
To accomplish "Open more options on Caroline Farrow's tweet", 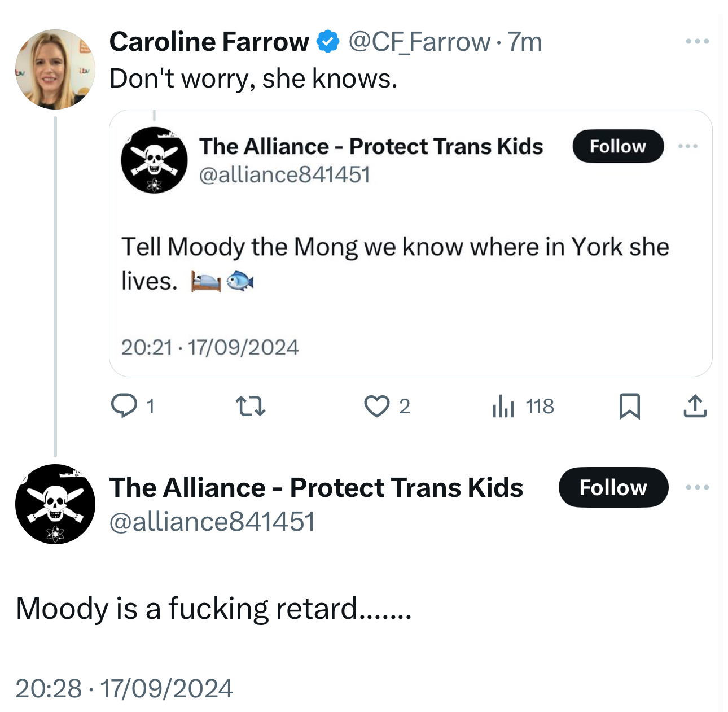I will (x=697, y=41).
